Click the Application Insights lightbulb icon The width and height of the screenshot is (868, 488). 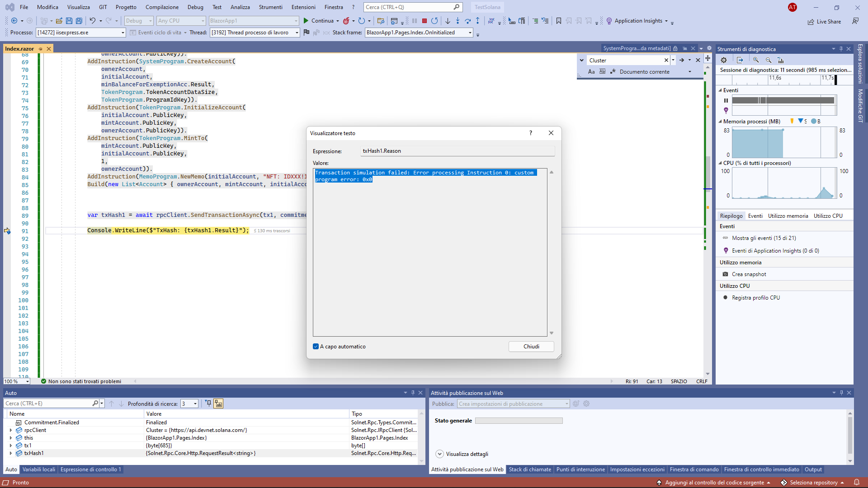pos(609,21)
